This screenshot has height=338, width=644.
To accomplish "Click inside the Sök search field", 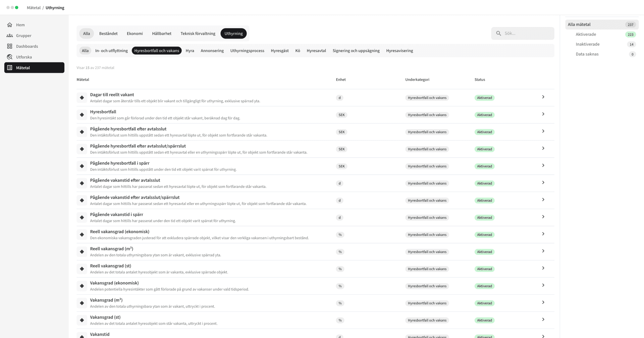I will 523,33.
